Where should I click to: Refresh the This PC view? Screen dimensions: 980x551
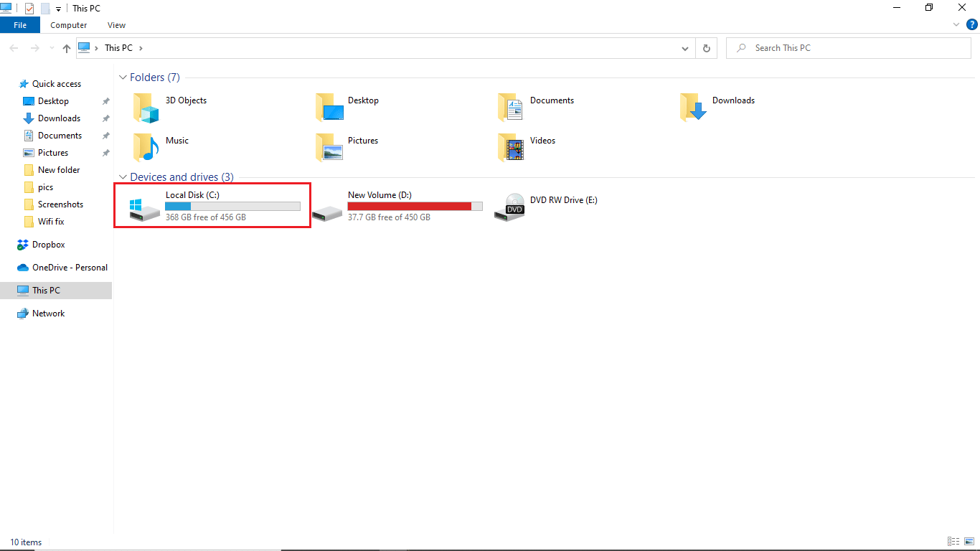pyautogui.click(x=707, y=48)
